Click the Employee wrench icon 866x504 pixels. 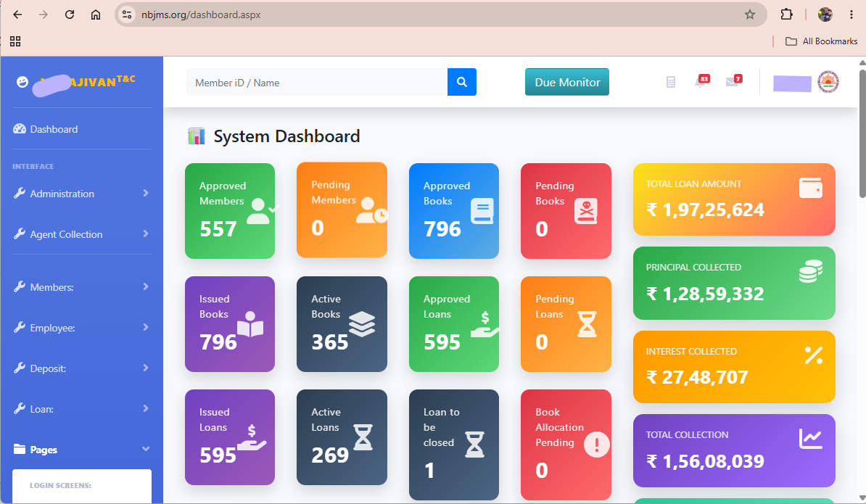pos(20,327)
